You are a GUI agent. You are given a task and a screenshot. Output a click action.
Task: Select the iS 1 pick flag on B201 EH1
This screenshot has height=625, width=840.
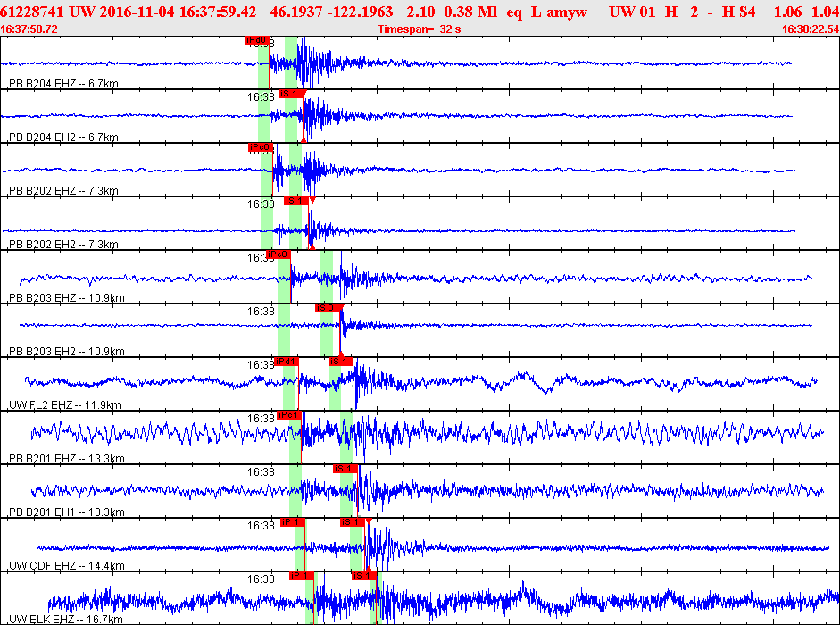345,469
